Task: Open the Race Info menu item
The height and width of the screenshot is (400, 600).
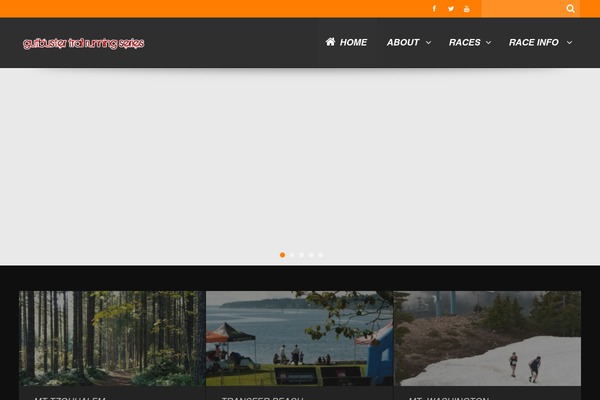Action: pos(533,42)
